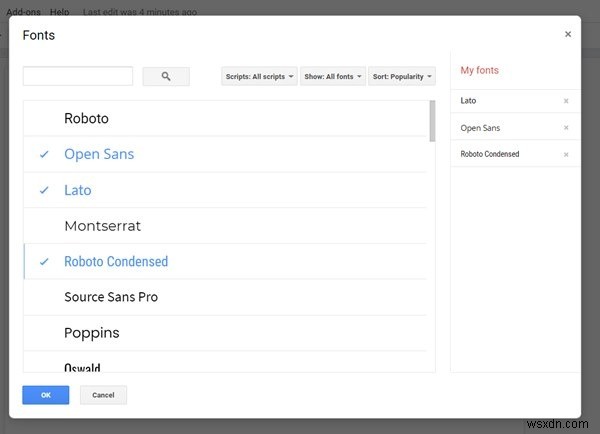The image size is (600, 434).
Task: Click the My fonts heading
Action: (x=479, y=70)
